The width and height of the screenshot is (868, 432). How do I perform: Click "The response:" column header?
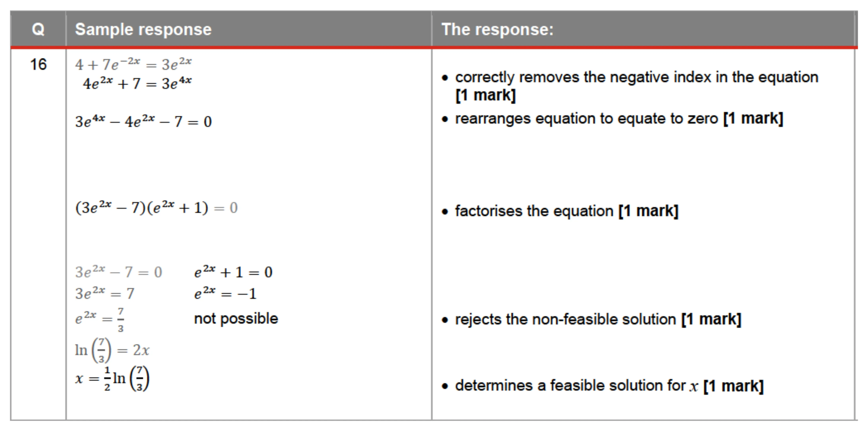pos(497,29)
